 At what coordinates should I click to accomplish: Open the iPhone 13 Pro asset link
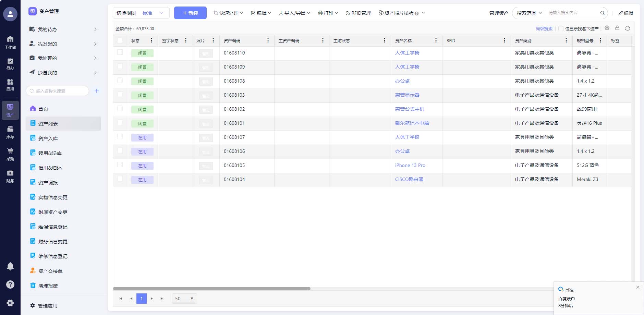pyautogui.click(x=410, y=165)
